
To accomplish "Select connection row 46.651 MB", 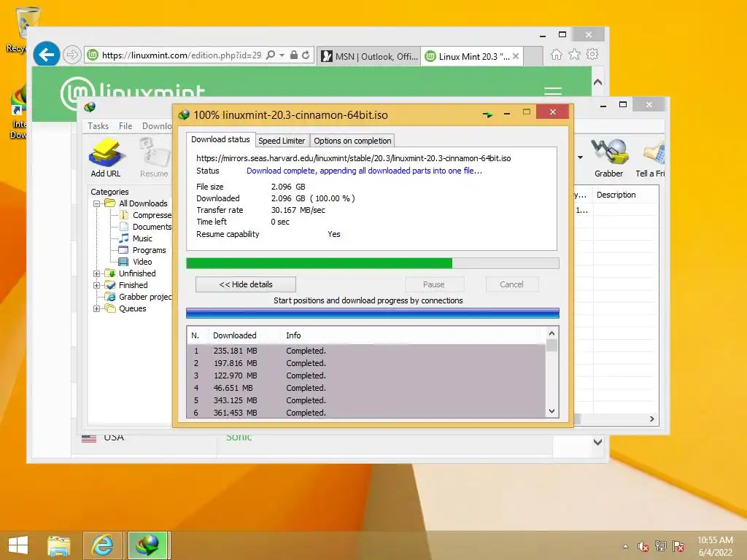I will tap(366, 388).
